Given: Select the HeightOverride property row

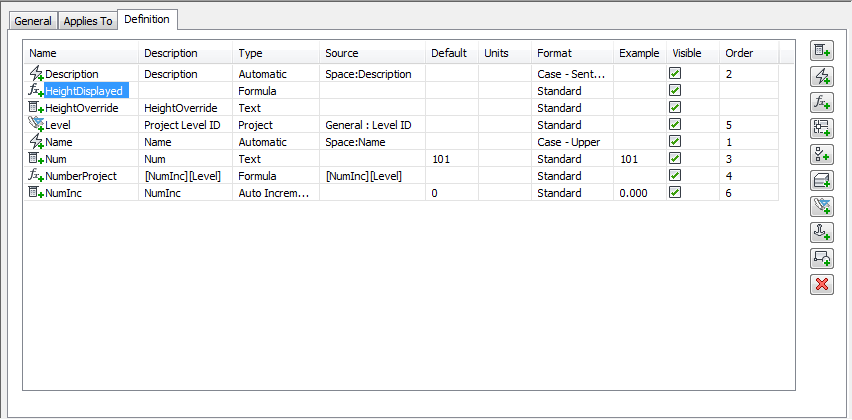Looking at the screenshot, I should 82,108.
